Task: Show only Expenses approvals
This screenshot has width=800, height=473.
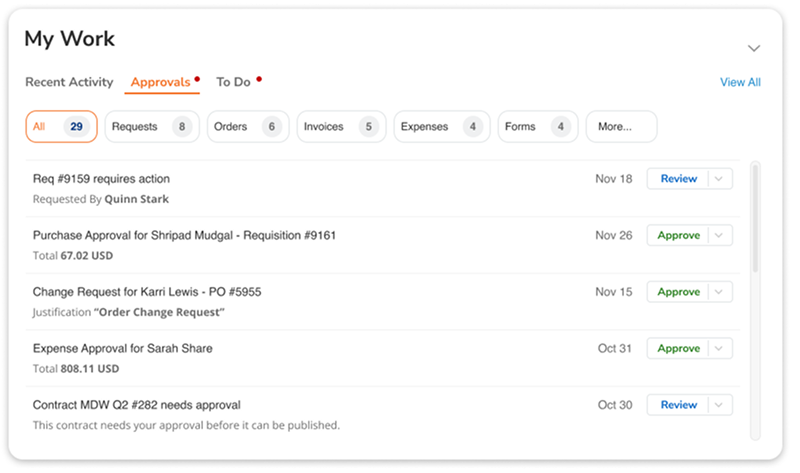Action: [440, 127]
